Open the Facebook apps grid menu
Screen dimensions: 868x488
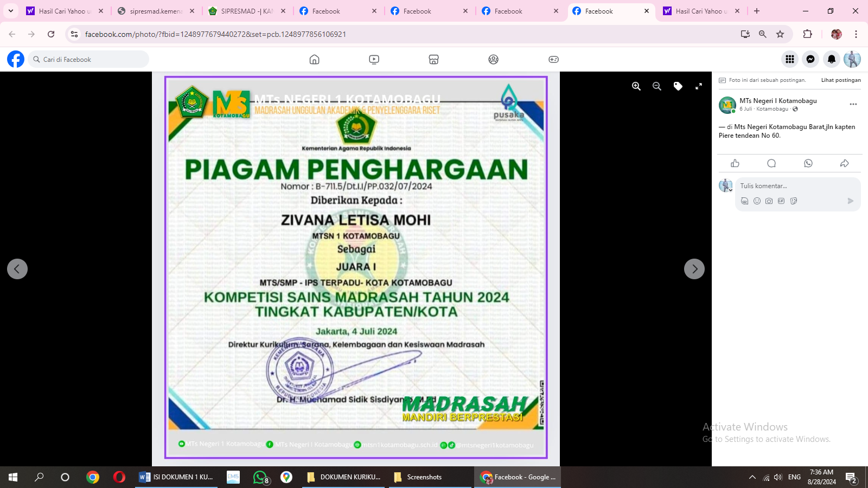point(790,59)
